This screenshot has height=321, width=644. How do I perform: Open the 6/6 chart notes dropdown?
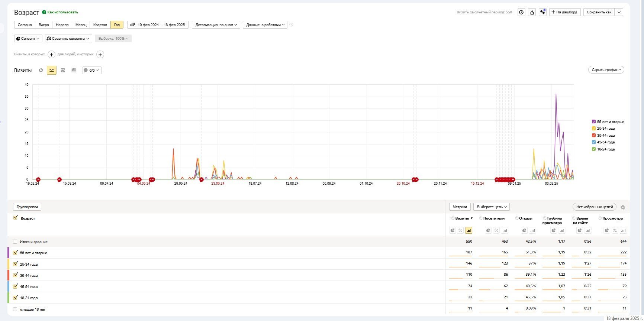[x=92, y=70]
